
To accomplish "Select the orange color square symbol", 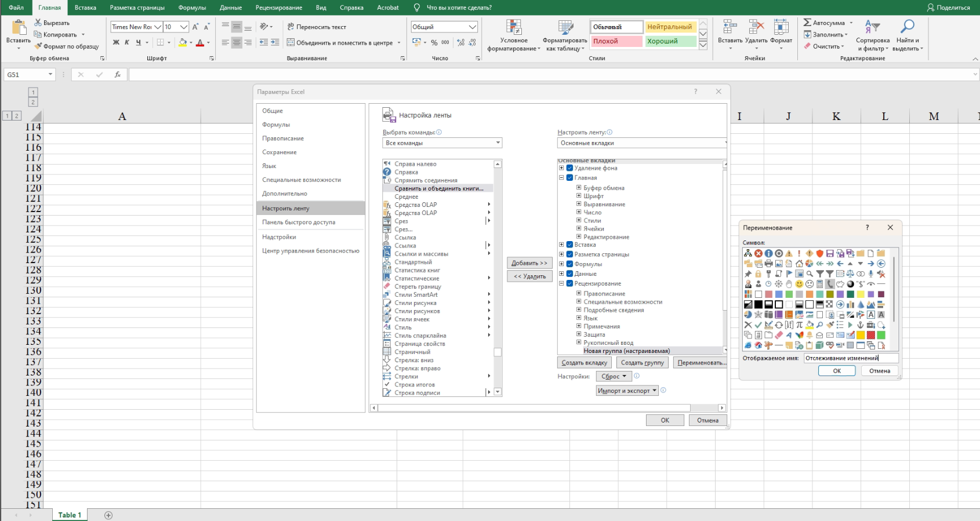I will click(x=810, y=294).
